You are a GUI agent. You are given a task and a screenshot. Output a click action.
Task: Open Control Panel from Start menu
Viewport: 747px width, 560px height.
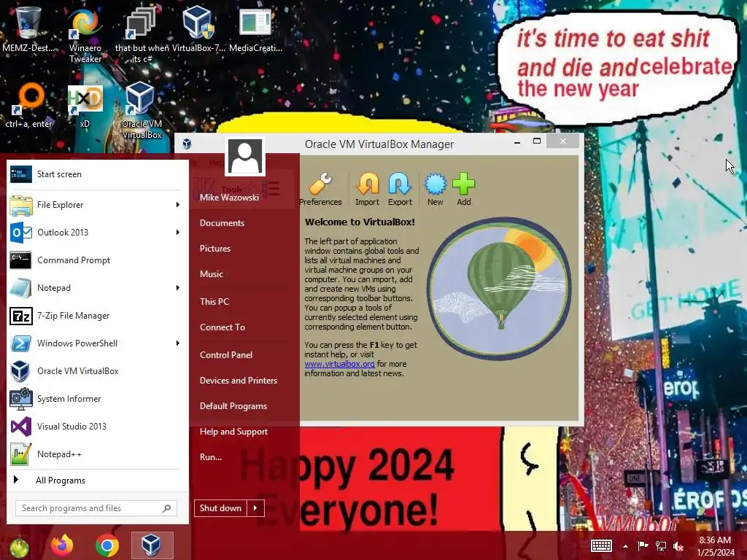pyautogui.click(x=226, y=355)
